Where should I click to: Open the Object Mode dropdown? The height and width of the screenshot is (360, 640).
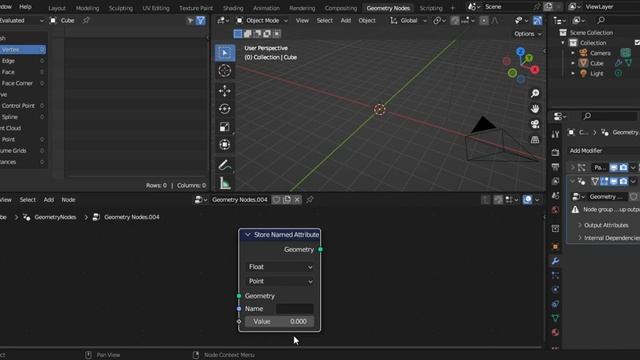[262, 20]
